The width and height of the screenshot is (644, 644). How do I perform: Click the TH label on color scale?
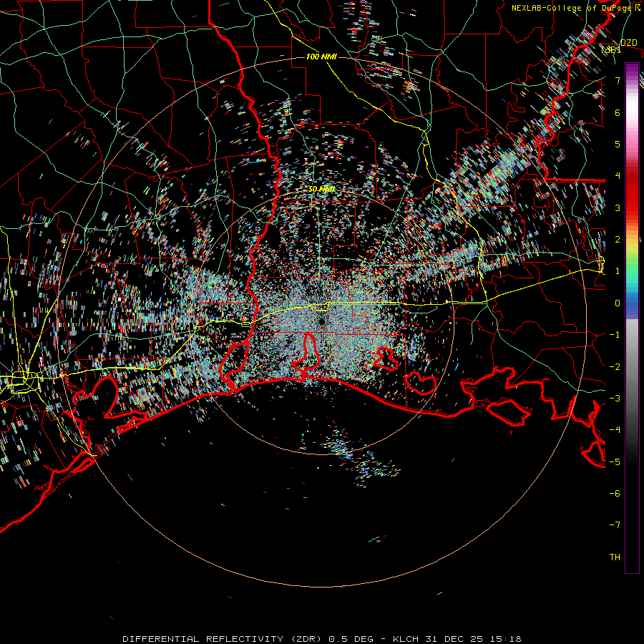615,557
